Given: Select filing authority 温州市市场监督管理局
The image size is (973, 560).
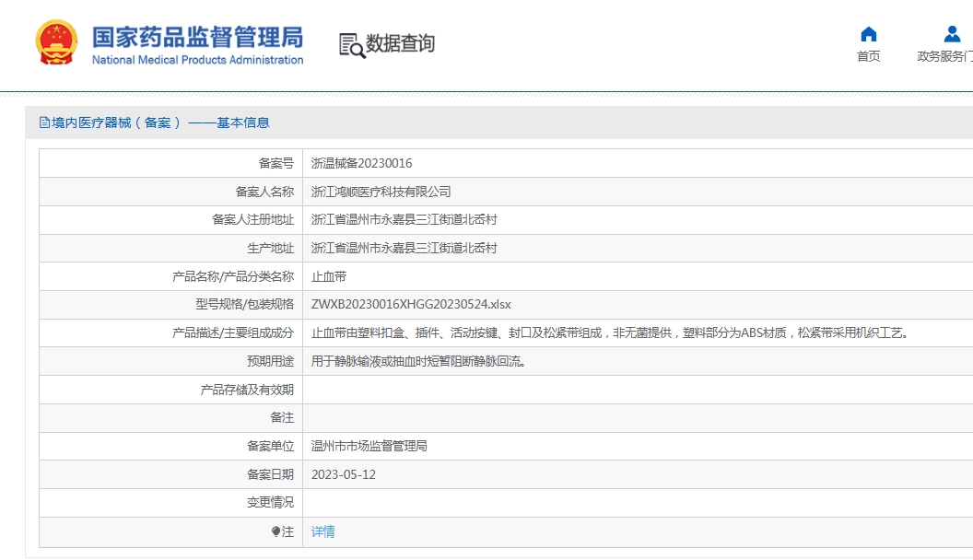Looking at the screenshot, I should (x=369, y=446).
